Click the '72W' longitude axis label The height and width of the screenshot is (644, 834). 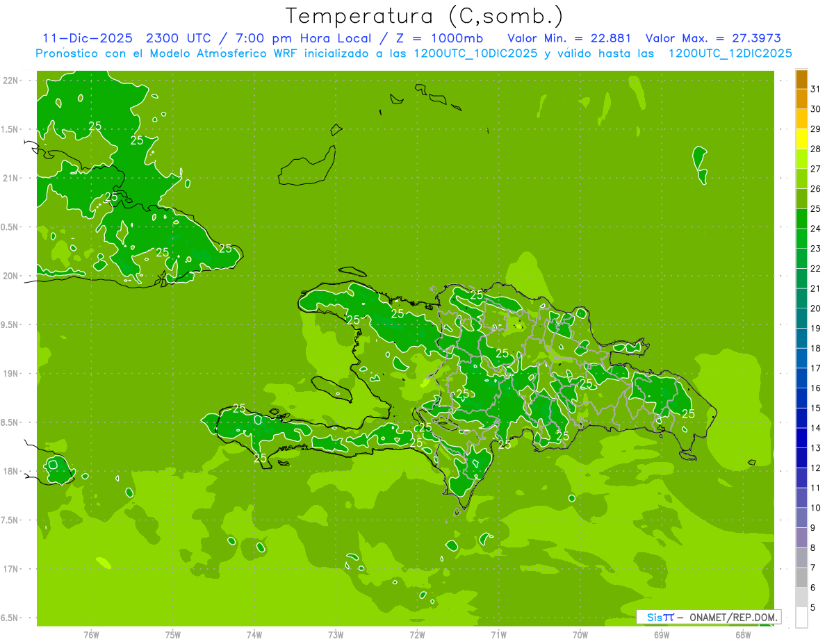click(417, 634)
